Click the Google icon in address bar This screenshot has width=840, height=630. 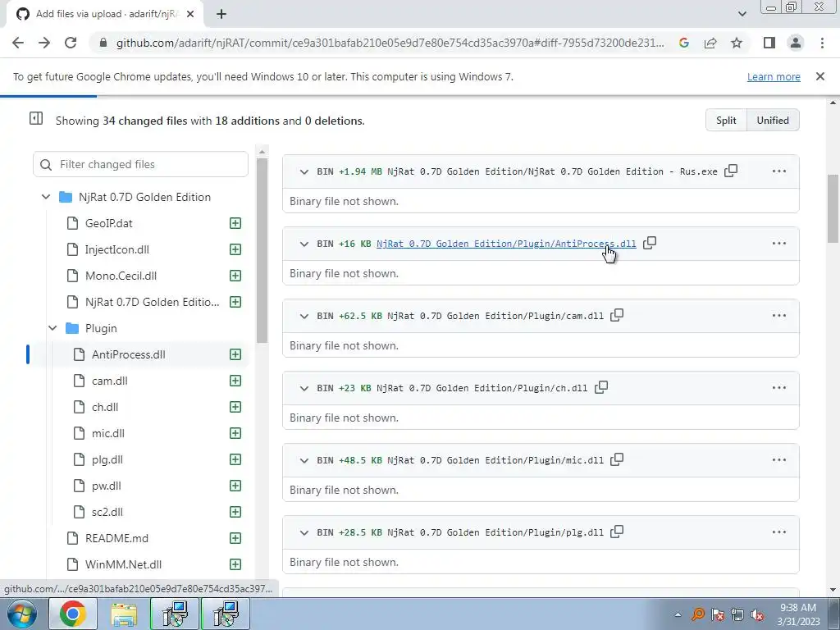coord(684,43)
